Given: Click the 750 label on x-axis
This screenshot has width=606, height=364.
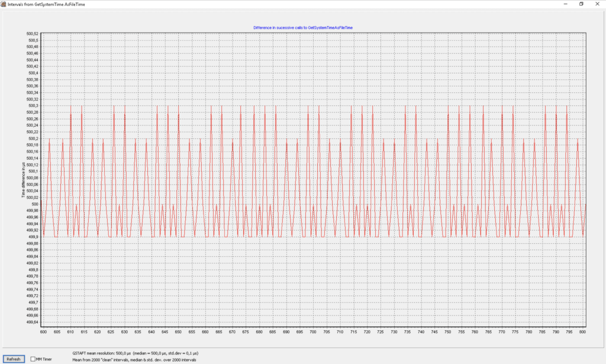Looking at the screenshot, I should tap(448, 332).
